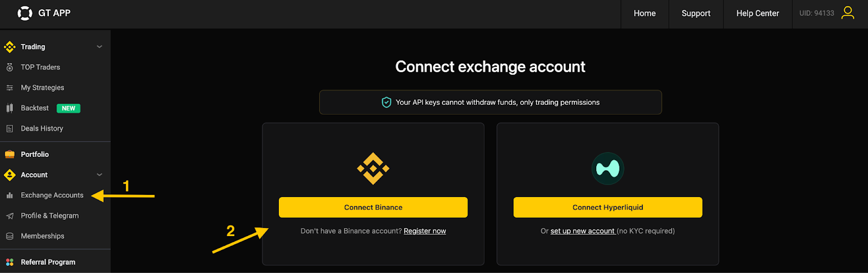This screenshot has width=868, height=273.
Task: Click the My Strategies sliders icon
Action: point(10,88)
